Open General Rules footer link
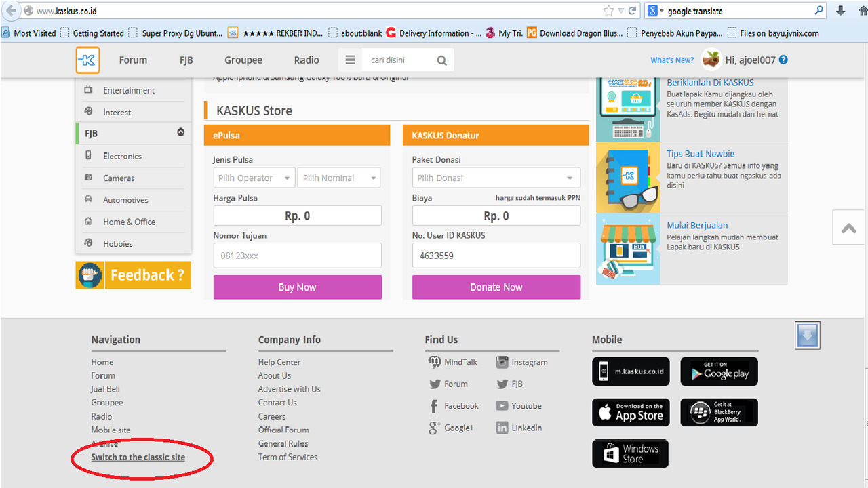 [x=283, y=443]
